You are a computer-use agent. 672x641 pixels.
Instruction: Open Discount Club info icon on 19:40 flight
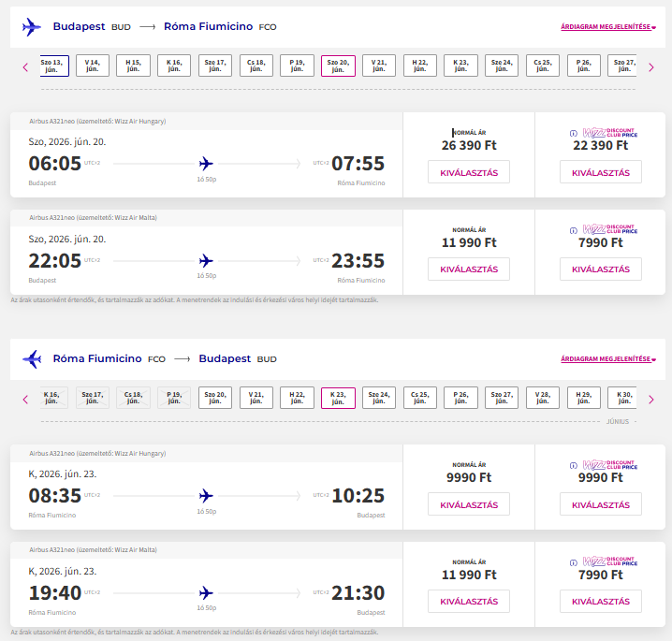point(573,562)
